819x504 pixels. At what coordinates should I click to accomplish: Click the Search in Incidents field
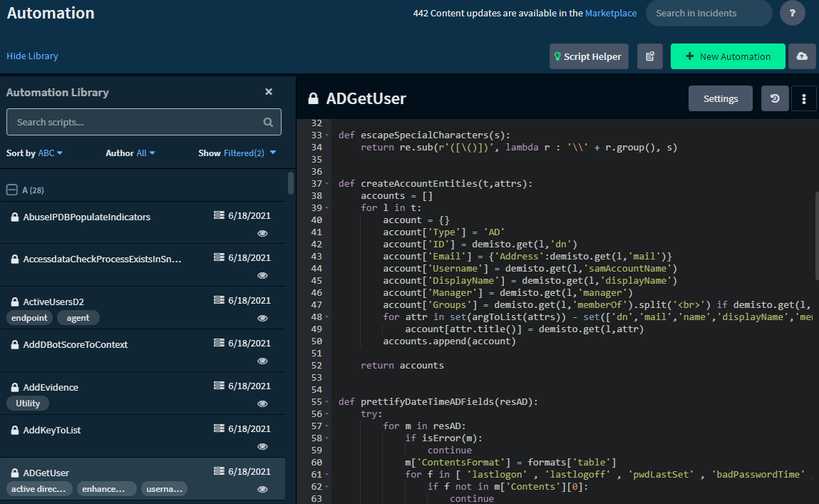(709, 13)
